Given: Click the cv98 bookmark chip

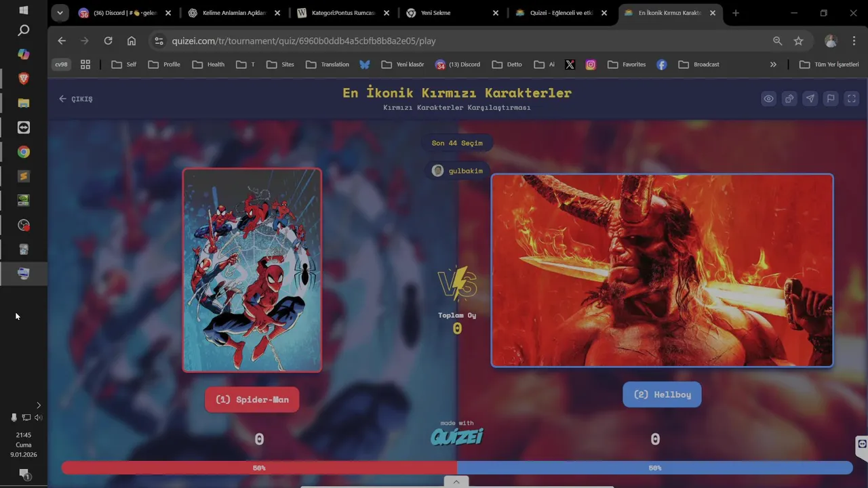Looking at the screenshot, I should [x=61, y=64].
